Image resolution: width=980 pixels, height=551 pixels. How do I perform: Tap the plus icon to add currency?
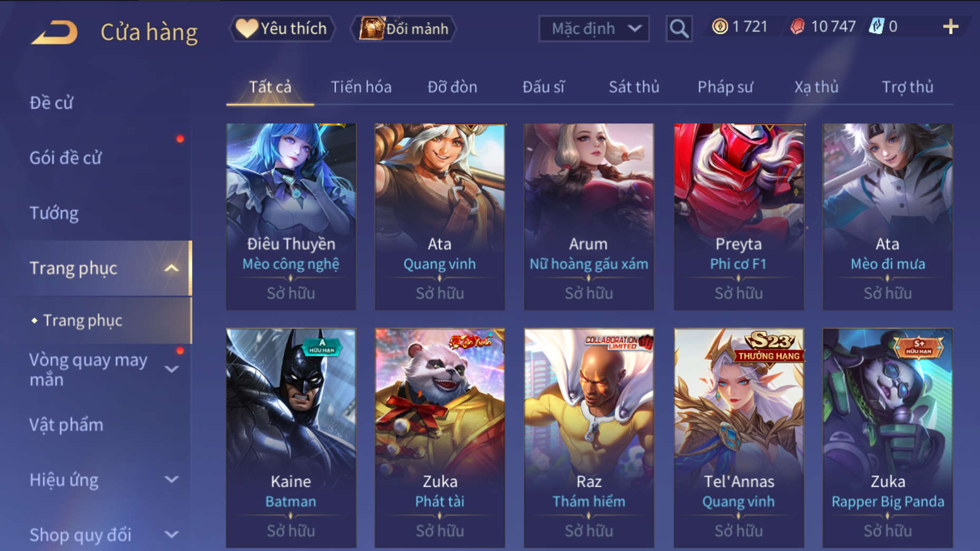coord(950,27)
